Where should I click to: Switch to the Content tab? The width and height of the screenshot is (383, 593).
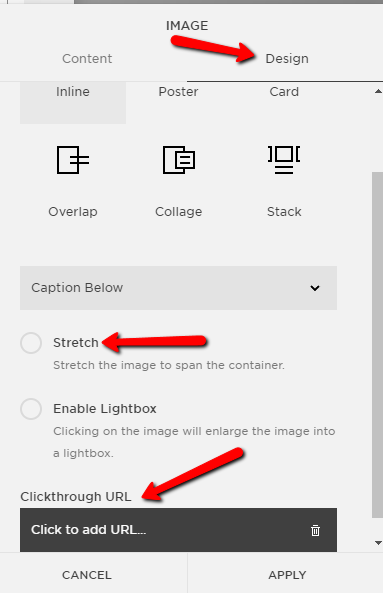click(87, 59)
